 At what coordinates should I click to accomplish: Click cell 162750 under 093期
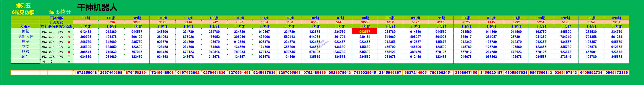click(541, 32)
